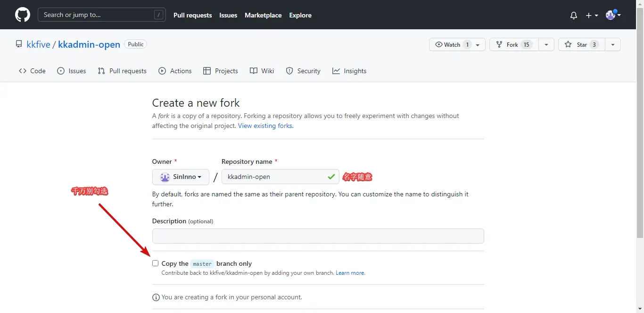Click the info icon beside the personal account notice
The image size is (644, 313).
click(x=156, y=297)
